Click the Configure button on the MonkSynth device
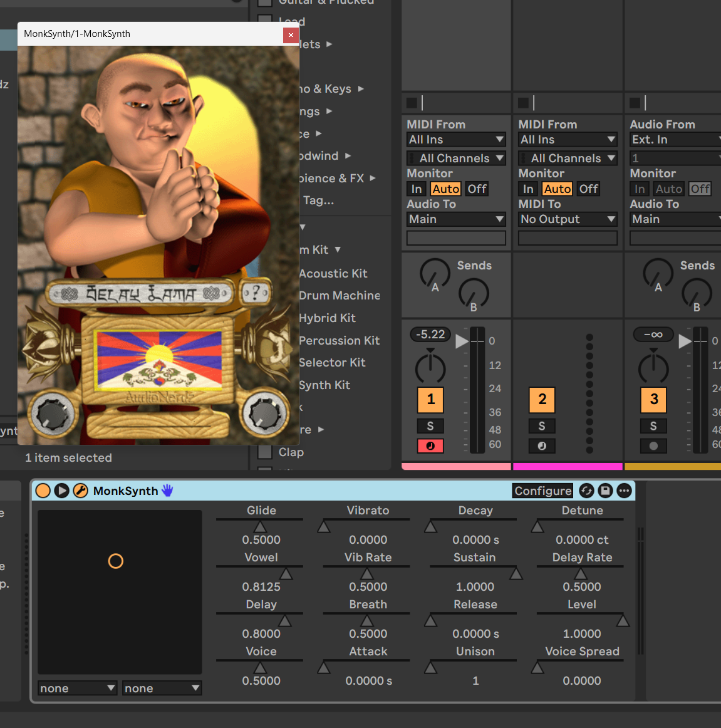This screenshot has width=721, height=728. [542, 491]
